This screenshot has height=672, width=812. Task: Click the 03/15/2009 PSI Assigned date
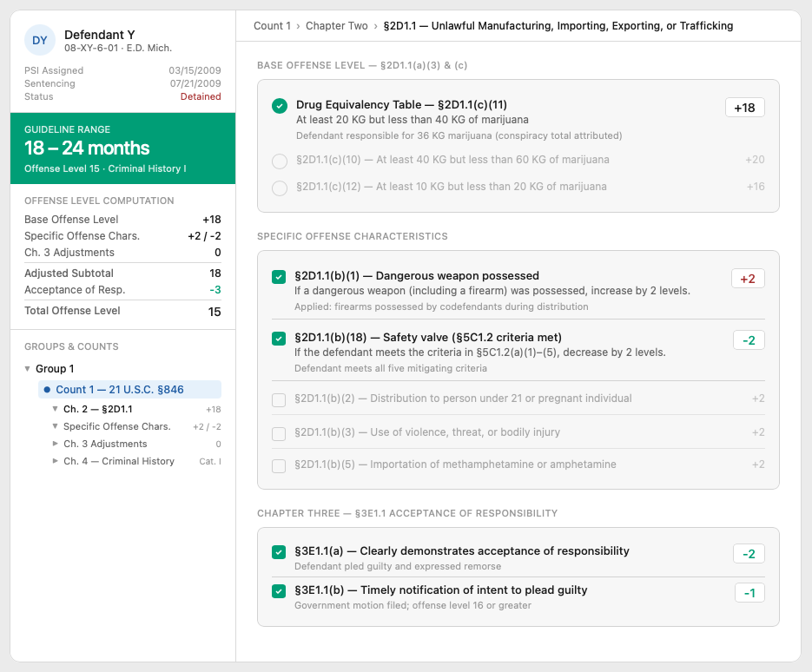coord(195,70)
